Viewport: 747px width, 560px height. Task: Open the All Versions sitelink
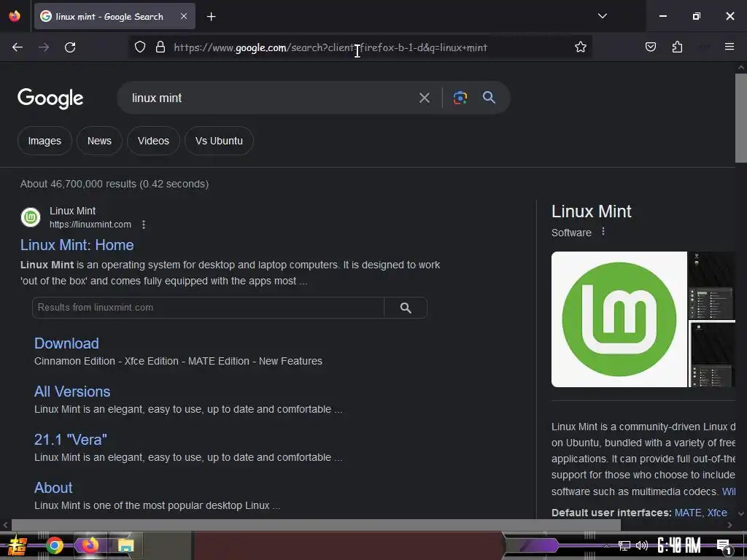(72, 392)
